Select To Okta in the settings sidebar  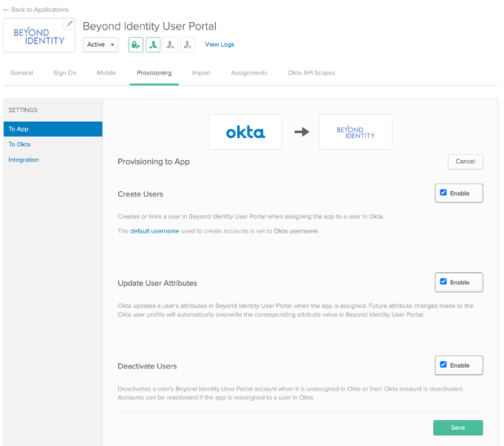[20, 144]
